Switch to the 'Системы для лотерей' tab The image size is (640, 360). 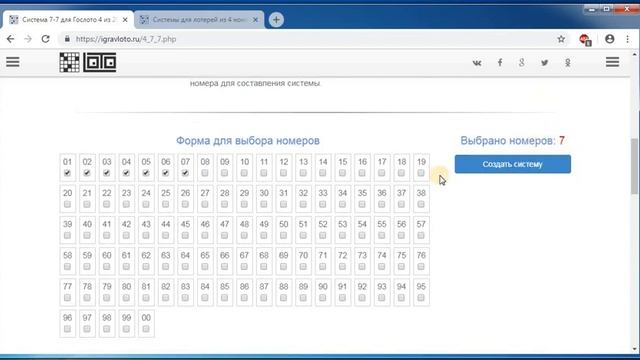tap(199, 20)
